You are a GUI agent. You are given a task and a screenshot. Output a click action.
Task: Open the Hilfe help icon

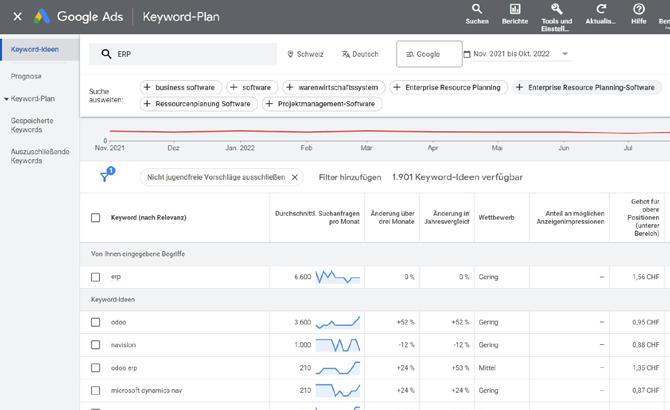coord(639,9)
